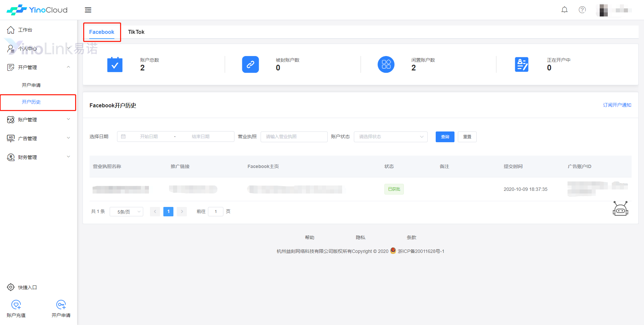The width and height of the screenshot is (644, 325).
Task: Open the 账户管理 menu item
Action: [28, 120]
